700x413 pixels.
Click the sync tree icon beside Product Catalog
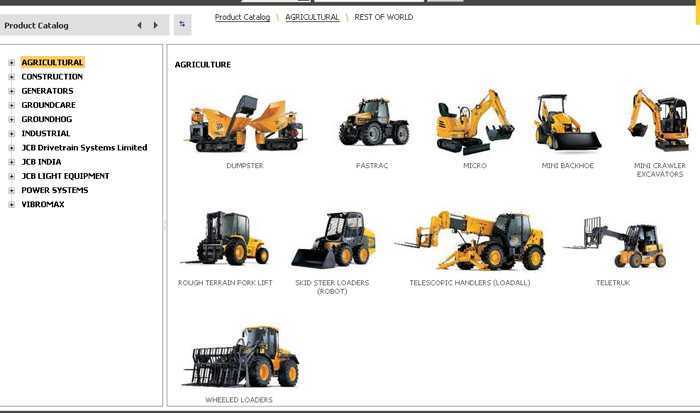pyautogui.click(x=182, y=25)
